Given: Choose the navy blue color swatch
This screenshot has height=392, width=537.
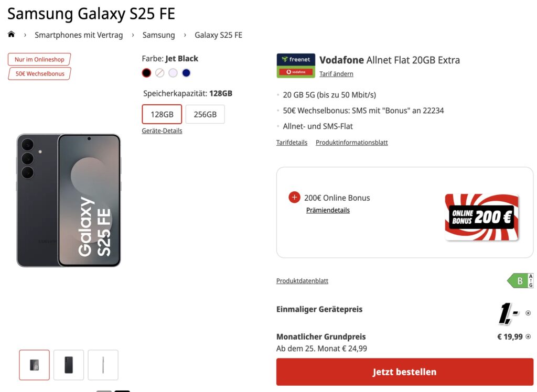Looking at the screenshot, I should 186,73.
